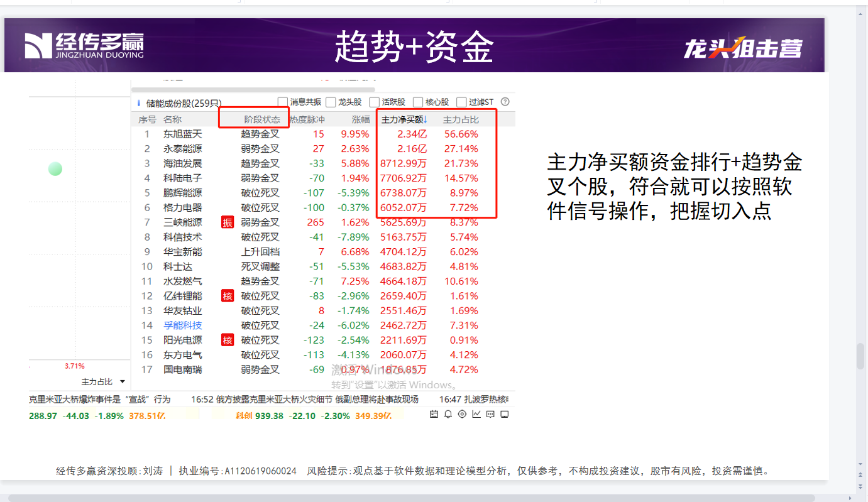Click the 储能成份股(259只) list title
The image size is (868, 502).
click(184, 103)
